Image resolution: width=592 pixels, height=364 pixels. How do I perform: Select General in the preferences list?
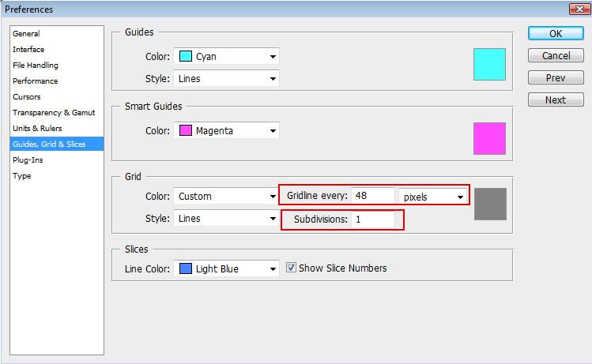pos(26,34)
